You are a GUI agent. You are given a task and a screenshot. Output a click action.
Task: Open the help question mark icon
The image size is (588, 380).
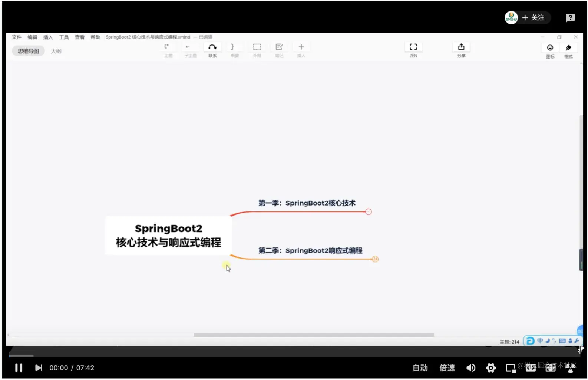tap(570, 18)
